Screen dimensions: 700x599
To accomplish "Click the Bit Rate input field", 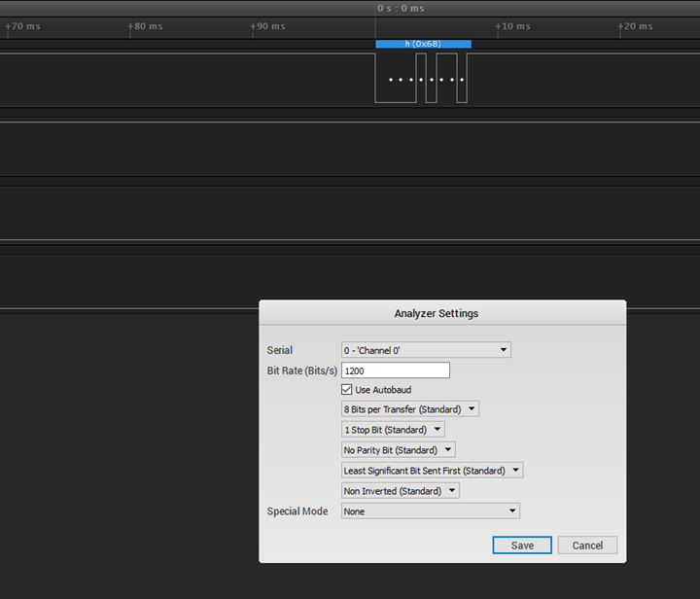I will pos(396,370).
